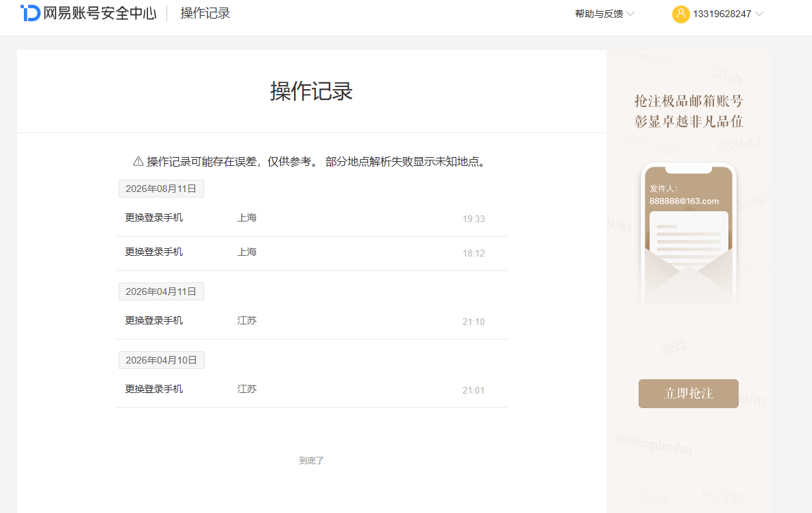
Task: Click the 到底了 end-of-list text
Action: tap(311, 460)
